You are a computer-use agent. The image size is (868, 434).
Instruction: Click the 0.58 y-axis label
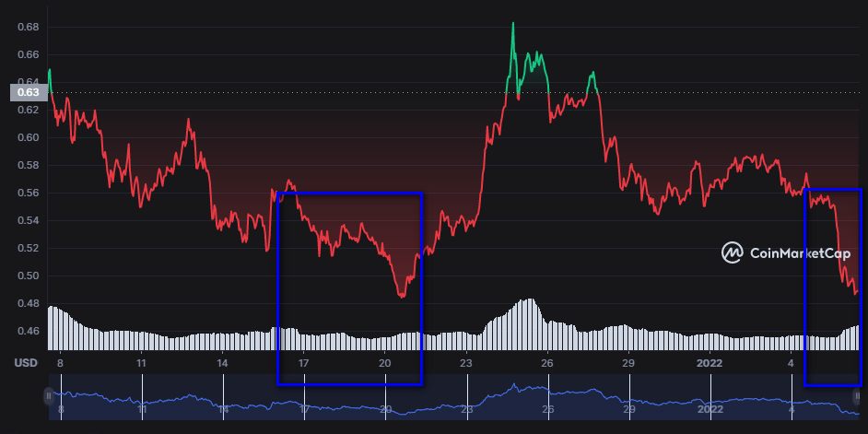[29, 166]
